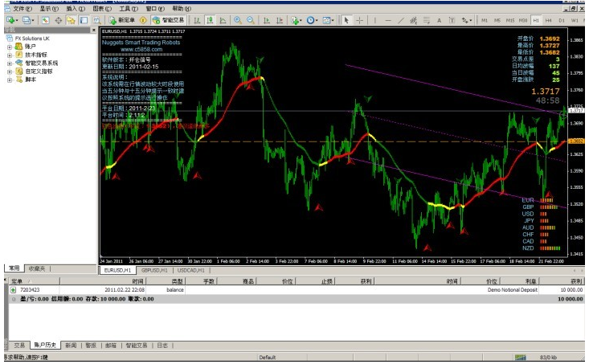Click the Profiles toolbar icon
The width and height of the screenshot is (589, 364).
pos(28,20)
